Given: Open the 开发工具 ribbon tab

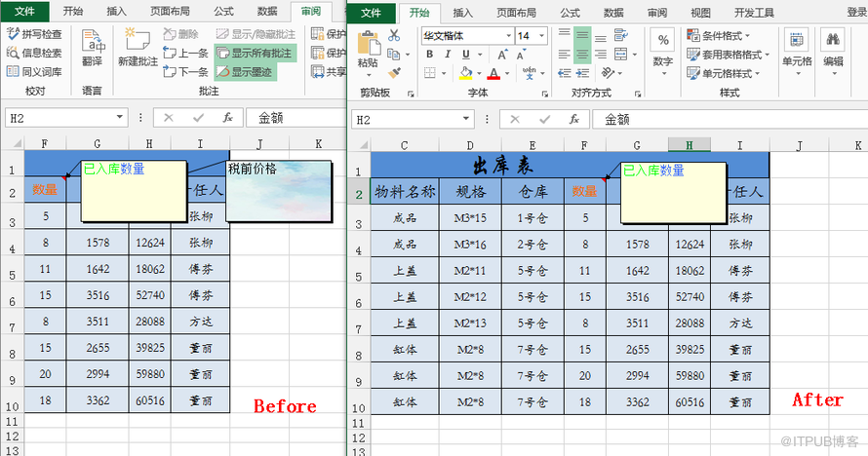Looking at the screenshot, I should click(753, 13).
